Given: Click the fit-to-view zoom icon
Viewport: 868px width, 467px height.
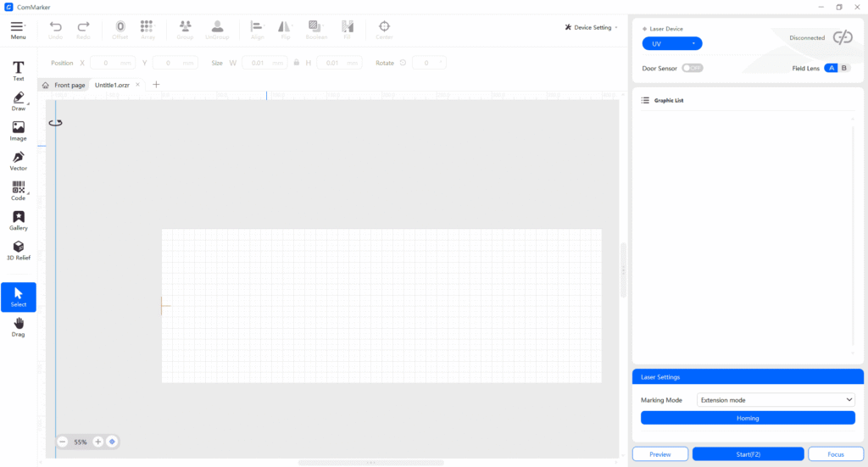Looking at the screenshot, I should click(112, 442).
